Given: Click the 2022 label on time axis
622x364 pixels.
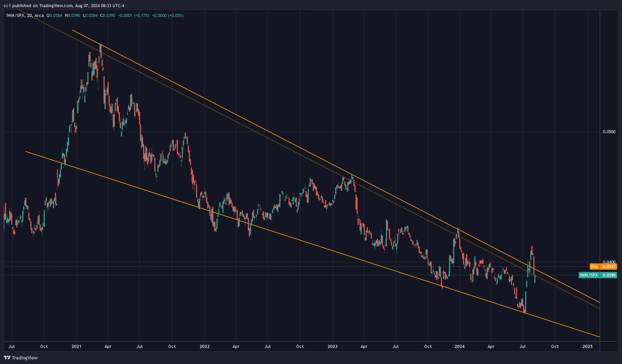Looking at the screenshot, I should (x=204, y=346).
